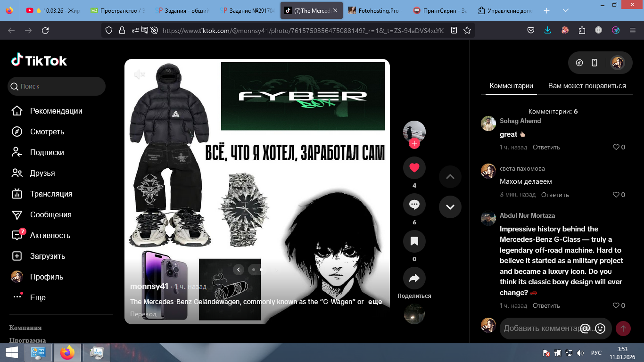Open Sohag Ahemd's comment avatar
Viewport: 644px width, 362px height.
click(x=488, y=123)
